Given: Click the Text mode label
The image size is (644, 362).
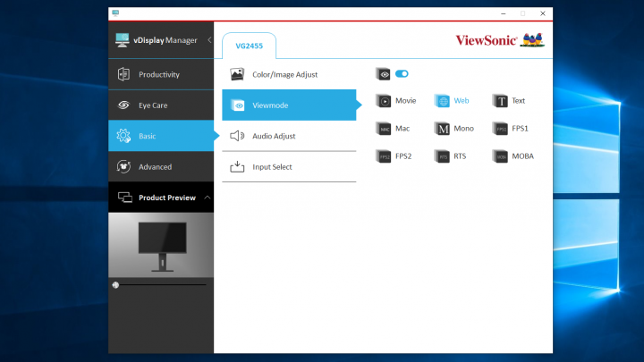Looking at the screenshot, I should point(518,100).
